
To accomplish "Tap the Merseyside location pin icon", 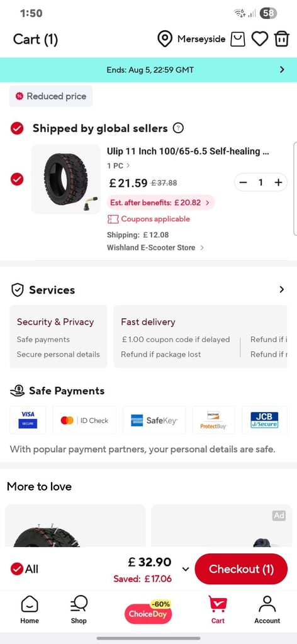I will coord(165,40).
